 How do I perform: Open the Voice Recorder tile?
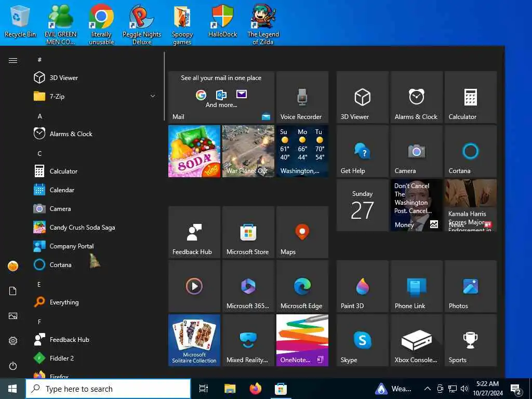click(x=302, y=97)
